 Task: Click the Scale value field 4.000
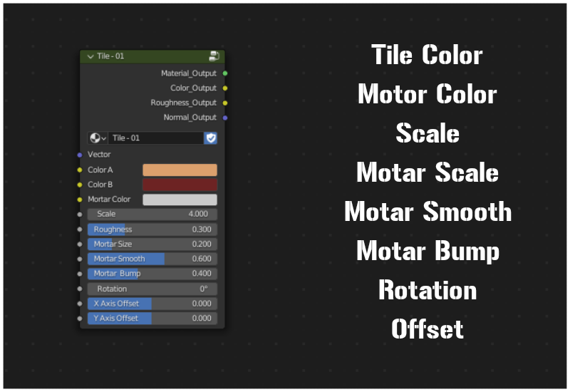pos(152,215)
